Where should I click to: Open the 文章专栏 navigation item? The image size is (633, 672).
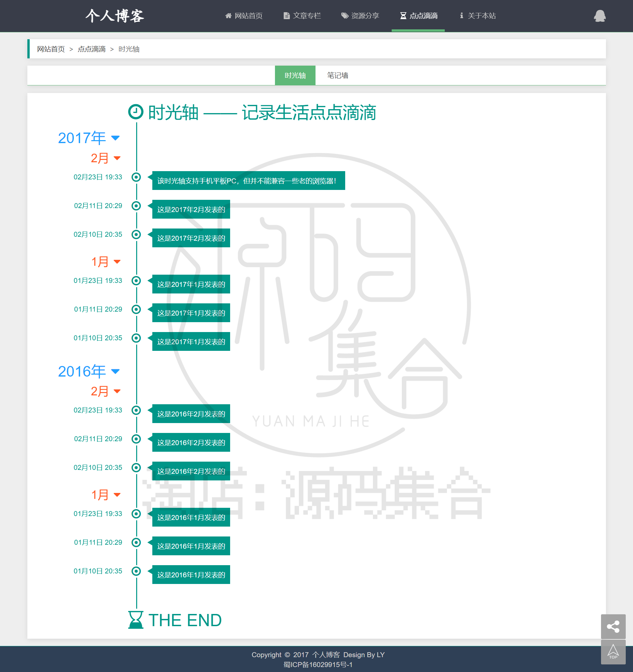[x=302, y=16]
